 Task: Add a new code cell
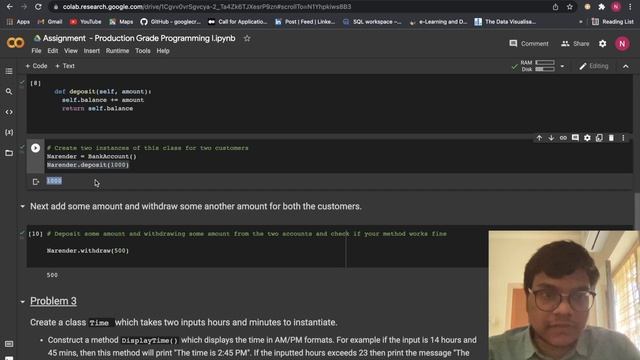(36, 66)
